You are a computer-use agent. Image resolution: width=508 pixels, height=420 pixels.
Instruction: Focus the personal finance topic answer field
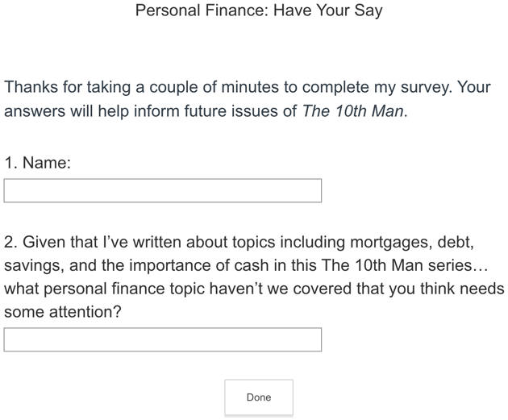pyautogui.click(x=163, y=339)
